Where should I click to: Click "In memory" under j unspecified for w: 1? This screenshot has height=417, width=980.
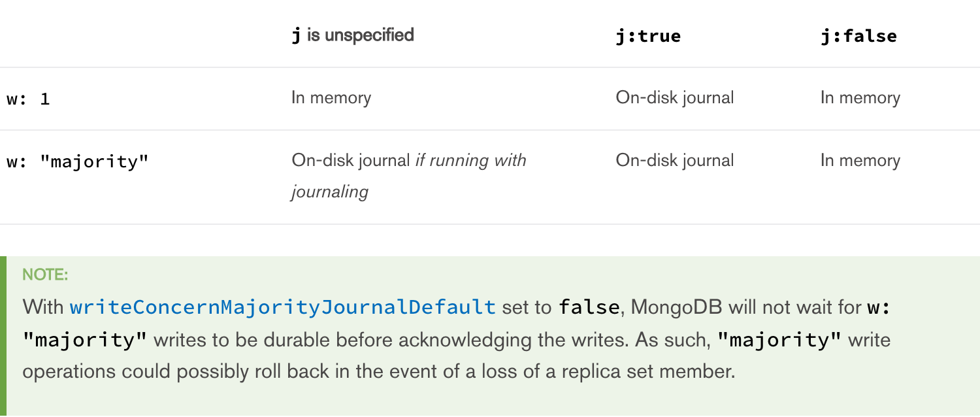point(331,98)
